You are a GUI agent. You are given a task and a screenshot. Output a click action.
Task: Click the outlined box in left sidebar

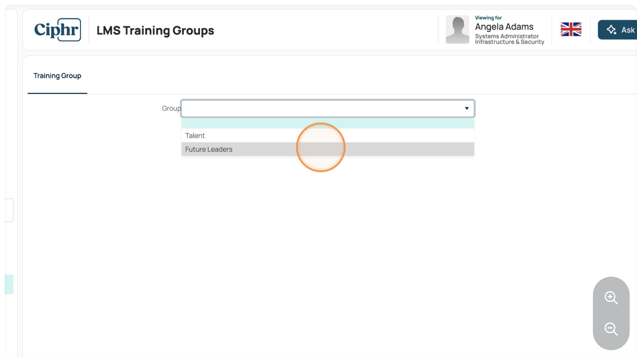[x=9, y=210]
